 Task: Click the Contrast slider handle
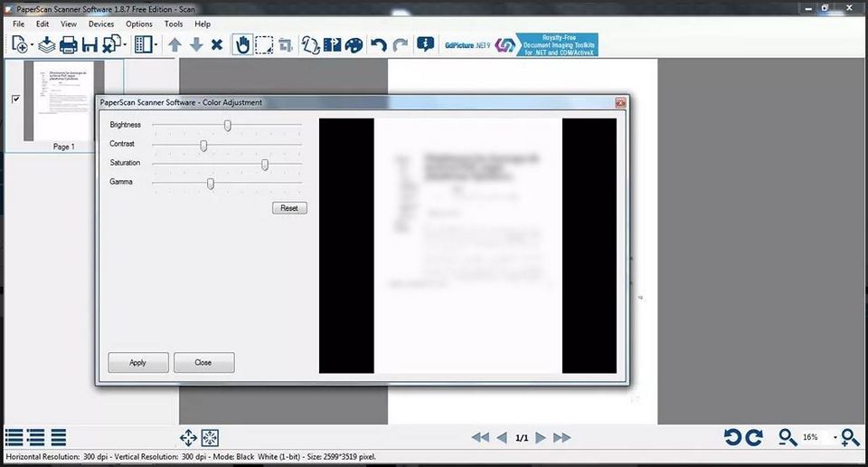pos(203,145)
